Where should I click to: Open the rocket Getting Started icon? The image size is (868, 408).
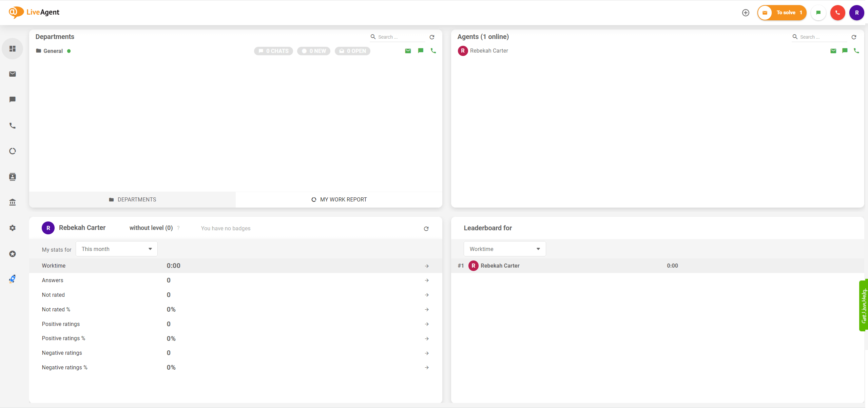[x=13, y=279]
